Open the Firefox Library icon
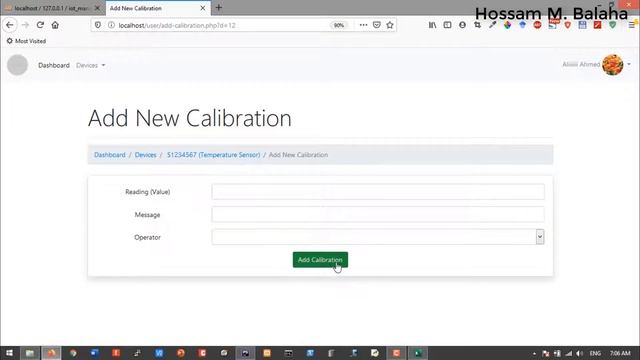 [x=432, y=25]
